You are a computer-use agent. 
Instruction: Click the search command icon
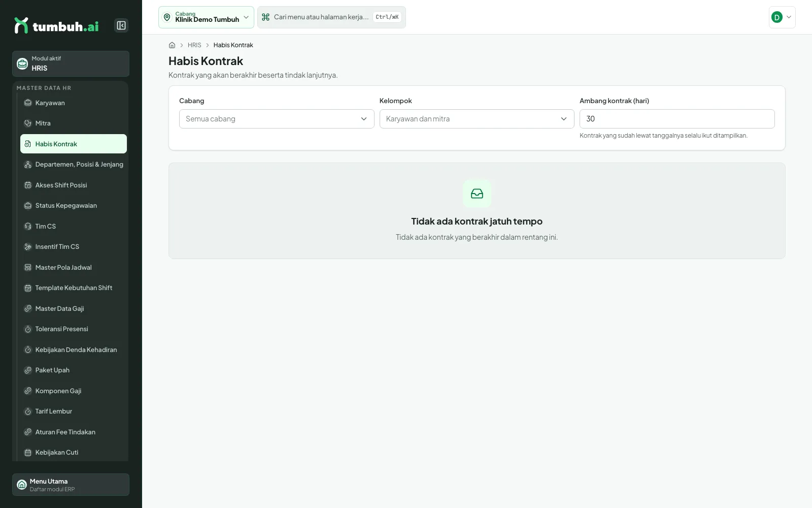click(x=265, y=17)
